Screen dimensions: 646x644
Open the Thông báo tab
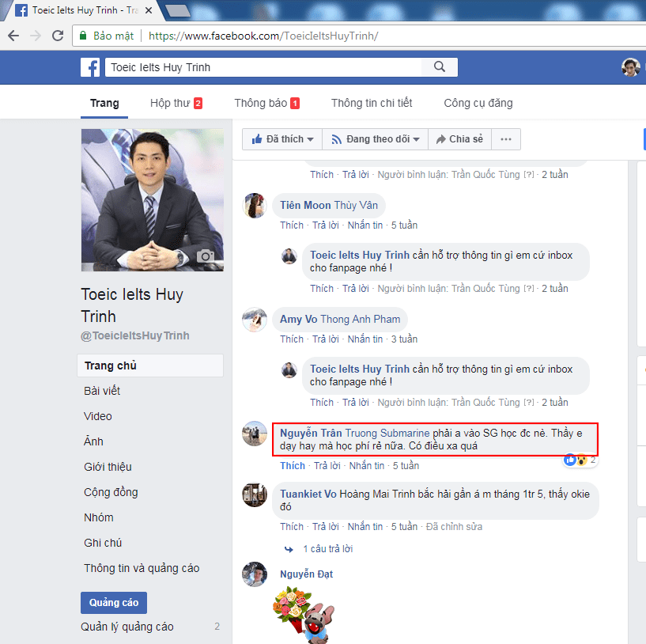coord(267,103)
